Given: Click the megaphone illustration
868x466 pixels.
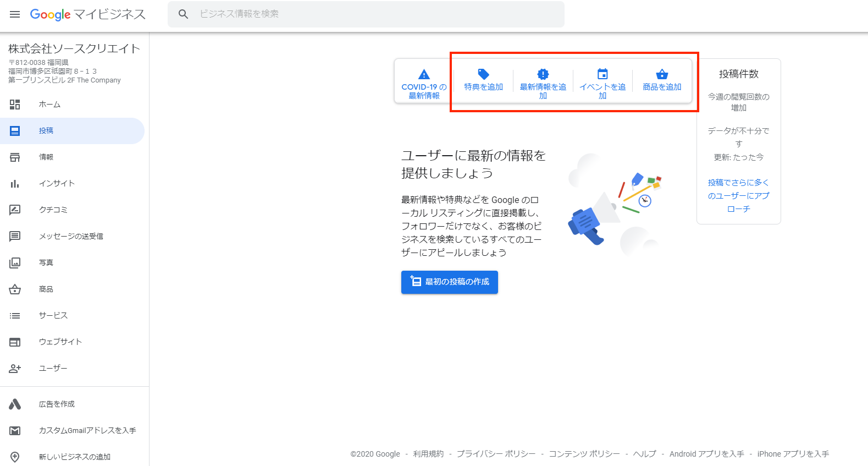Looking at the screenshot, I should coord(615,206).
